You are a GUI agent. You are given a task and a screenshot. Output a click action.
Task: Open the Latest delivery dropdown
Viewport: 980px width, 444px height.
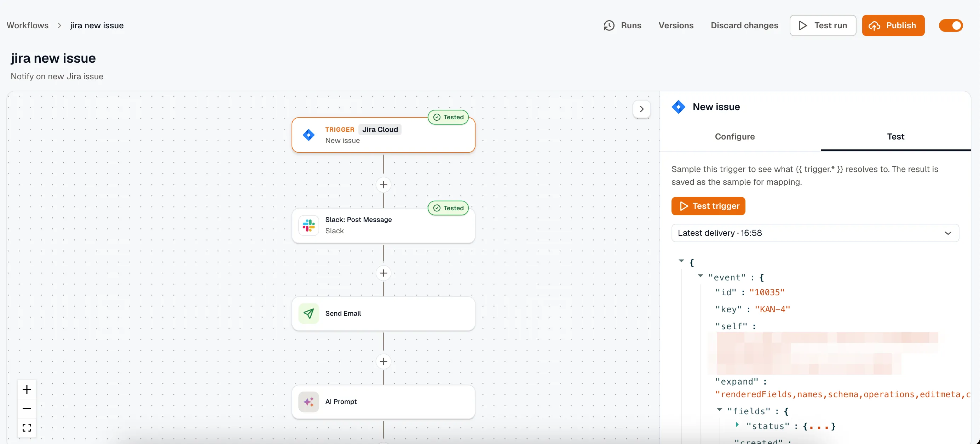(815, 233)
